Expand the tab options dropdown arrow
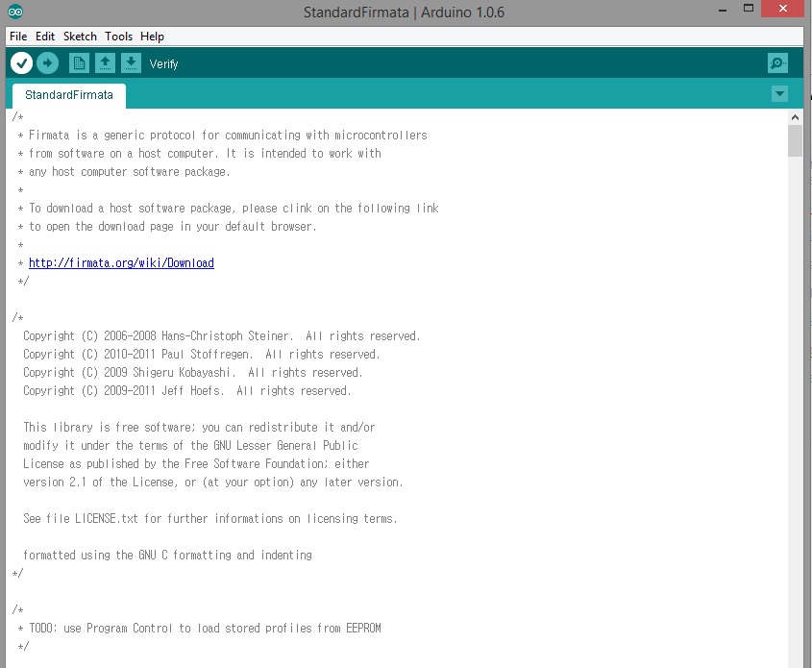 [x=779, y=94]
